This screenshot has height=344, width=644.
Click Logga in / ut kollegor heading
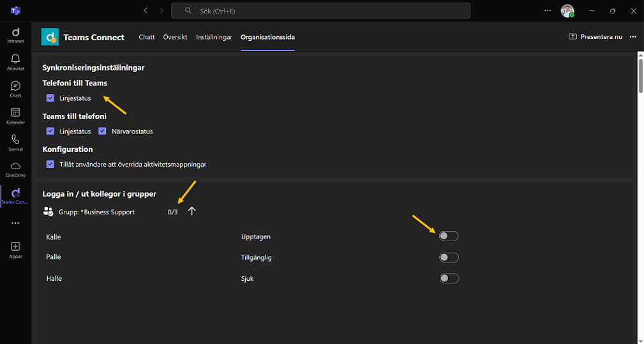pyautogui.click(x=100, y=194)
